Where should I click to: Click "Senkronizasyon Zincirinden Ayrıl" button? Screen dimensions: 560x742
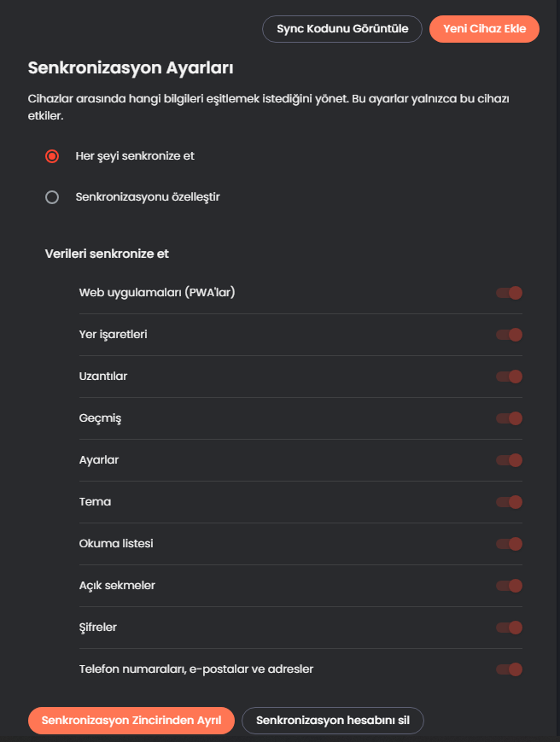tap(131, 721)
